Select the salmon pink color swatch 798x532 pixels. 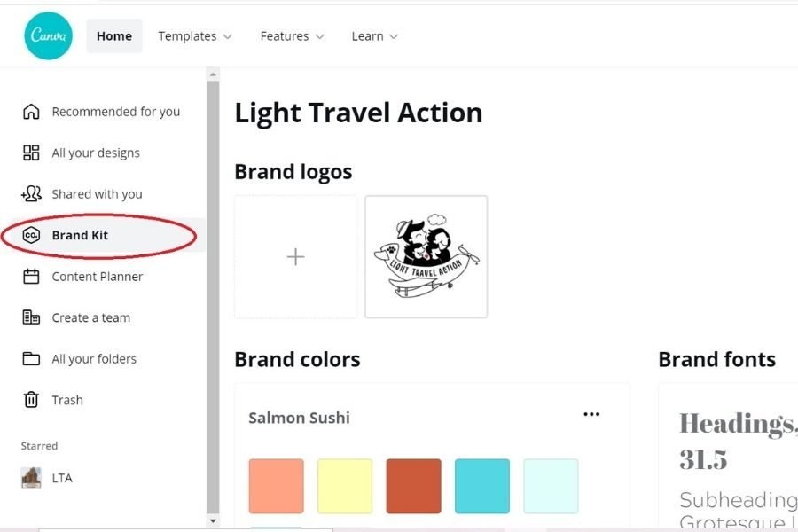pyautogui.click(x=276, y=486)
